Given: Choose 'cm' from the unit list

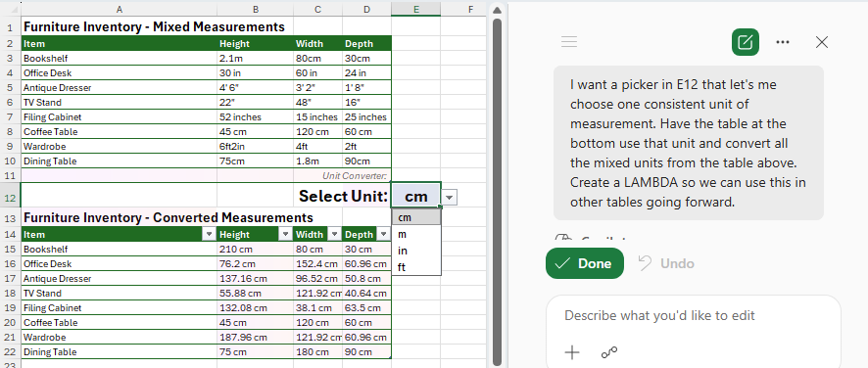Looking at the screenshot, I should pyautogui.click(x=416, y=217).
